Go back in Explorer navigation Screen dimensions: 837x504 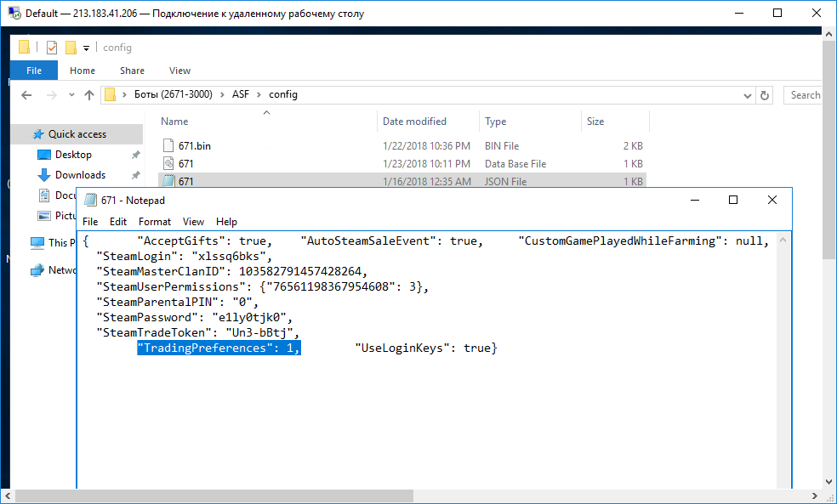pos(26,95)
